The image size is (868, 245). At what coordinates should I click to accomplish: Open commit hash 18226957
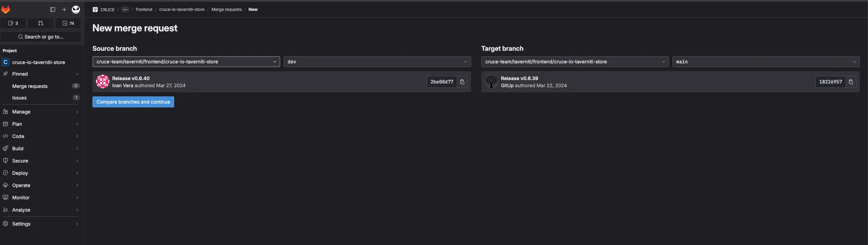click(831, 82)
